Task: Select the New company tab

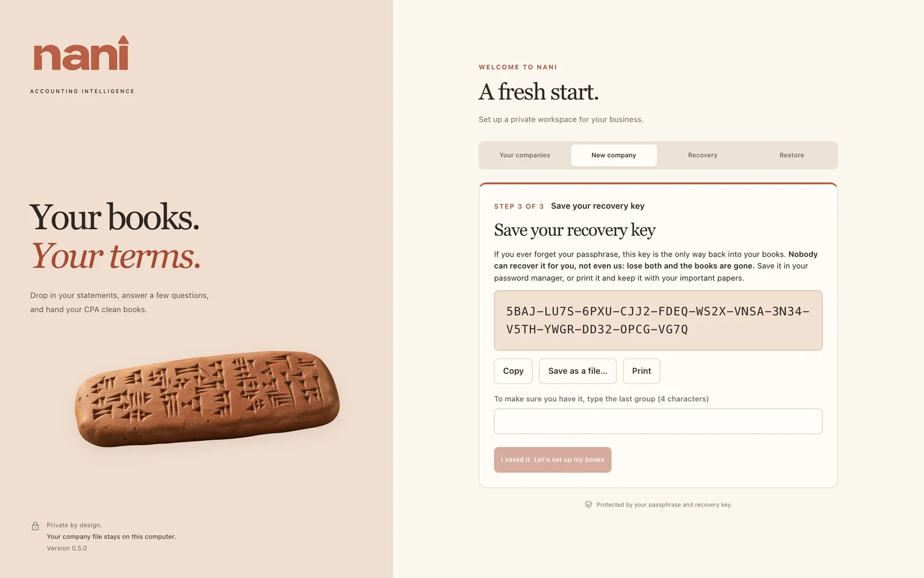Action: point(613,155)
